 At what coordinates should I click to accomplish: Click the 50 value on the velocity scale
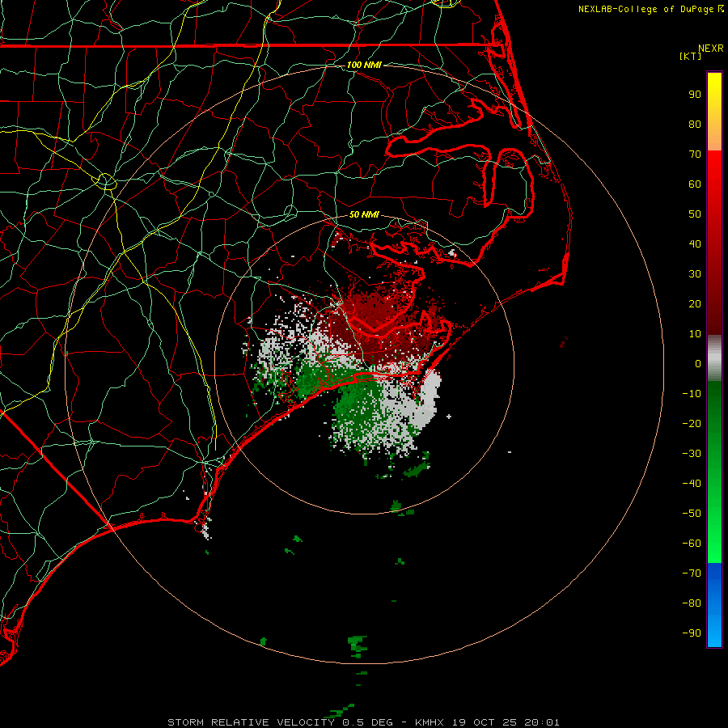pyautogui.click(x=695, y=214)
